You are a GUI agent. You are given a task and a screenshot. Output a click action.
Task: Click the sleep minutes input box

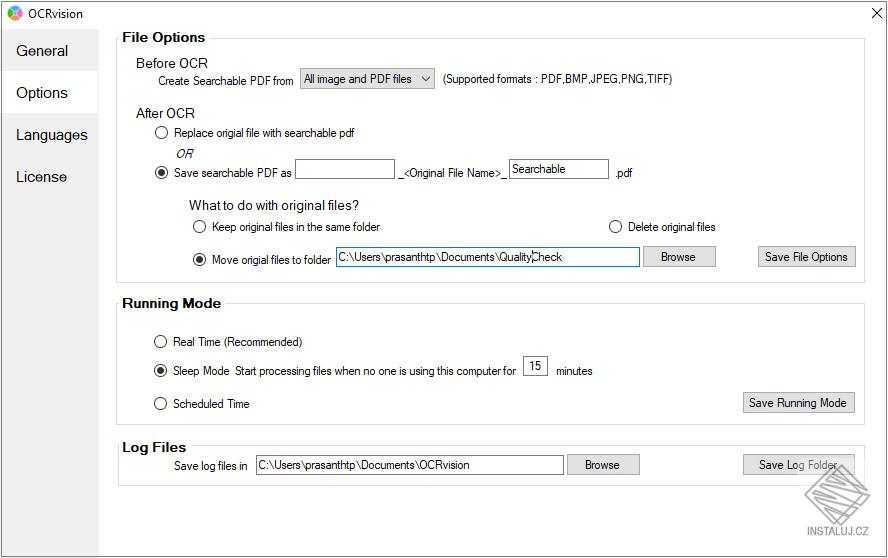pos(535,367)
